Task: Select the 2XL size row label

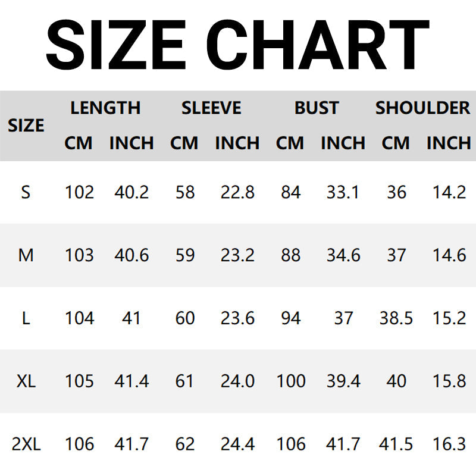Action: pos(26,444)
